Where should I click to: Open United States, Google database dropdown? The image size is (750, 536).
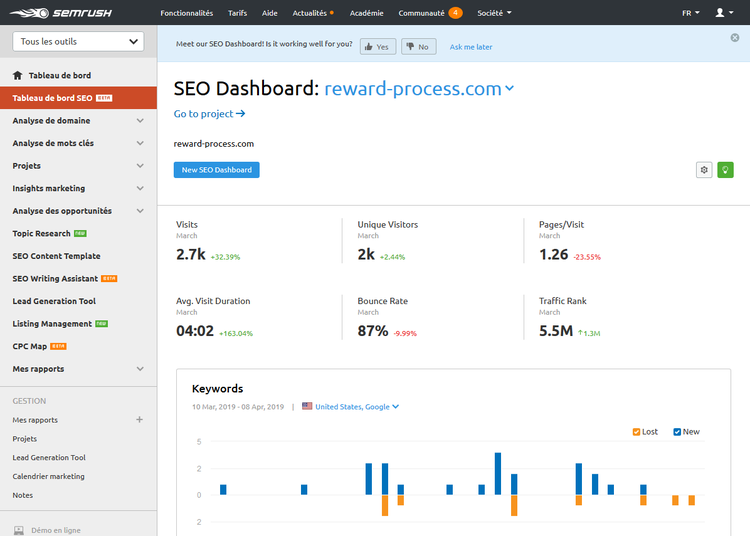click(x=357, y=406)
